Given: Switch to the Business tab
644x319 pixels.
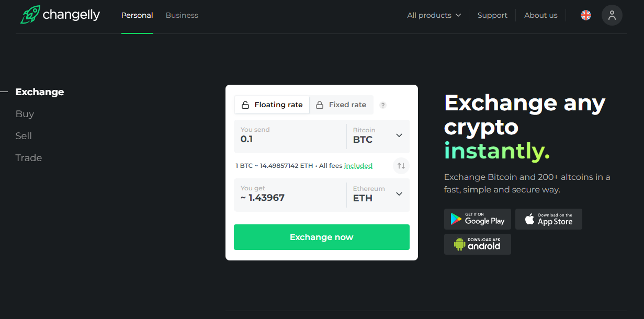Looking at the screenshot, I should coord(182,15).
